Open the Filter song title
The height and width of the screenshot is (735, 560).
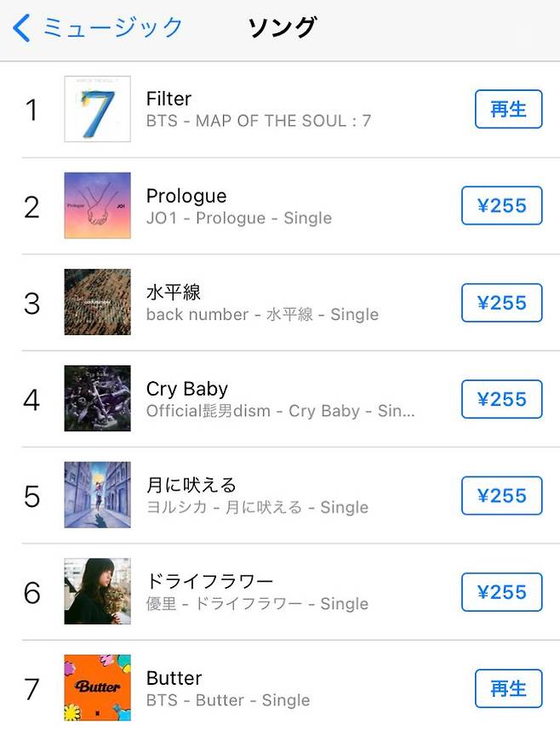[169, 99]
